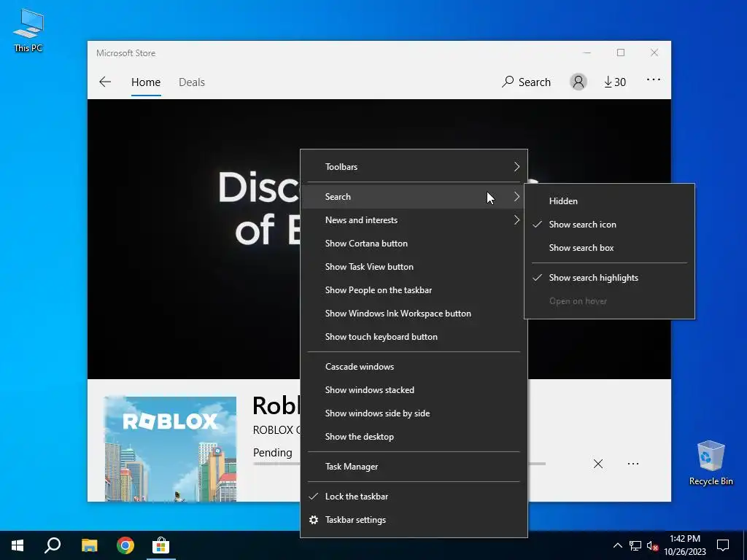
Task: Expand Toolbars submenu
Action: (x=414, y=167)
